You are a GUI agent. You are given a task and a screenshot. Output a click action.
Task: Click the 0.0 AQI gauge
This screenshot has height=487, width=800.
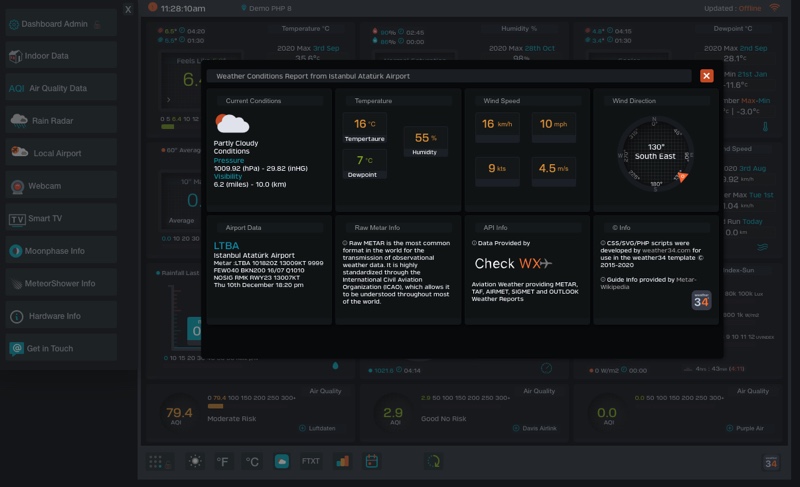[607, 413]
